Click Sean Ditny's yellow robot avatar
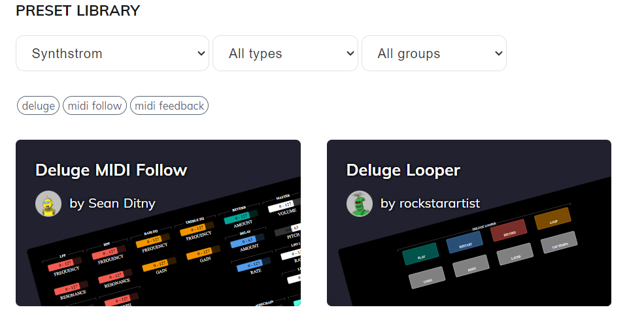Screen dimensions: 644x316 48,204
